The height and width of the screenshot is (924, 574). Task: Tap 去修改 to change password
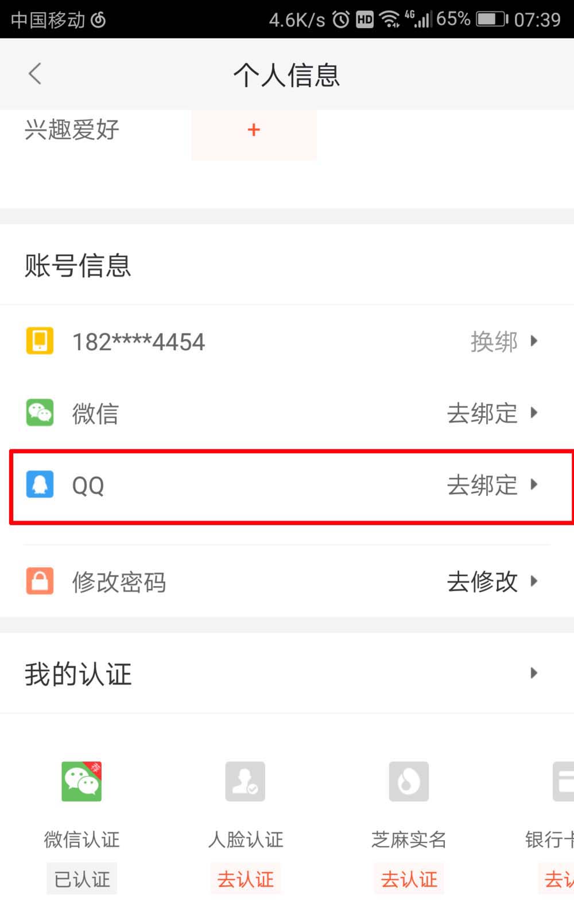(482, 581)
